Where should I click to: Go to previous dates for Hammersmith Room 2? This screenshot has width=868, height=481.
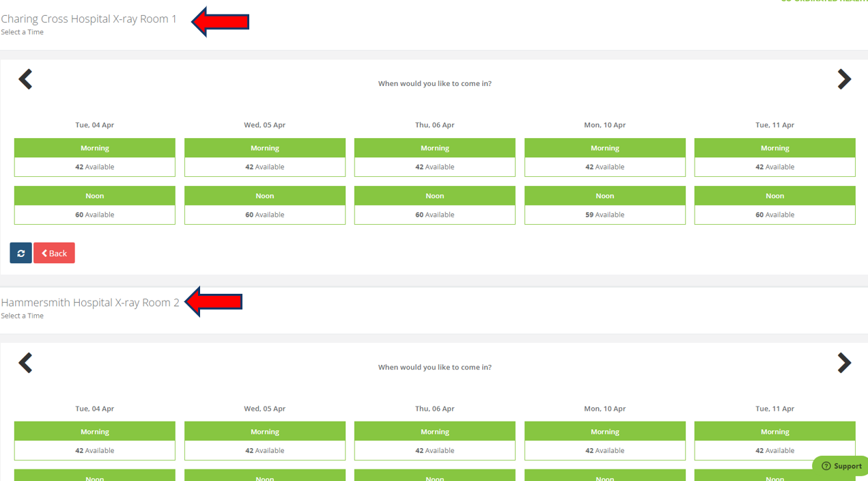25,363
